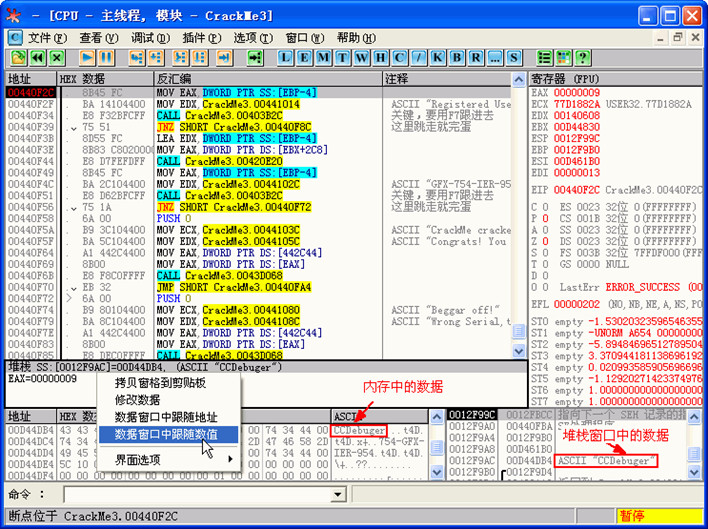708x529 pixels.
Task: Click the Trace over toolbar icon
Action: 200,57
